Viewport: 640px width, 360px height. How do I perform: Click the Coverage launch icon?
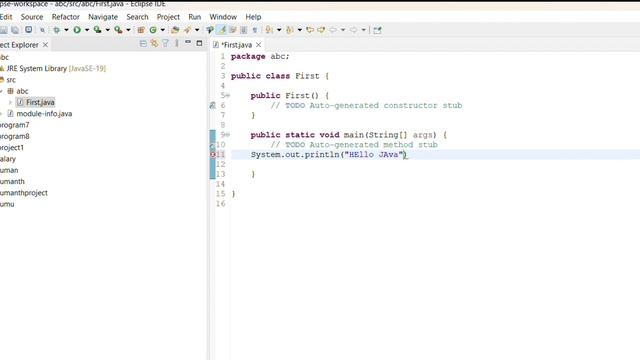[x=98, y=30]
